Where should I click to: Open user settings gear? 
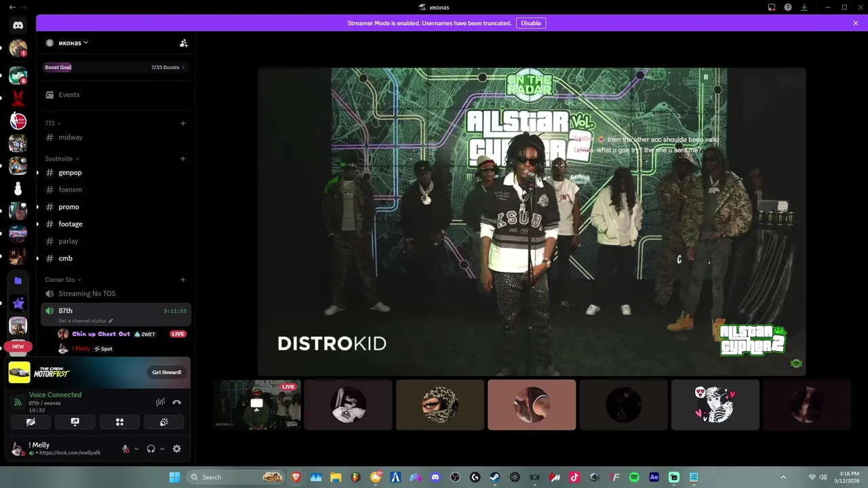176,449
